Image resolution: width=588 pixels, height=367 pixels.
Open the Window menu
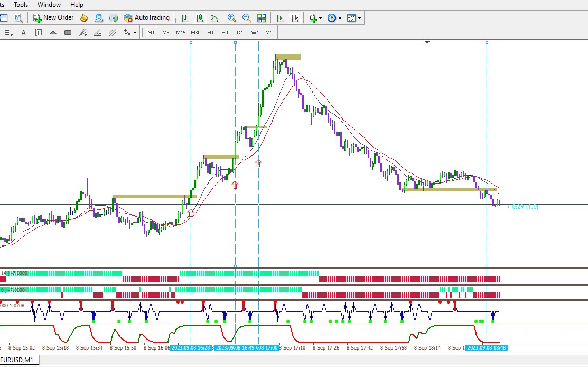[49, 5]
